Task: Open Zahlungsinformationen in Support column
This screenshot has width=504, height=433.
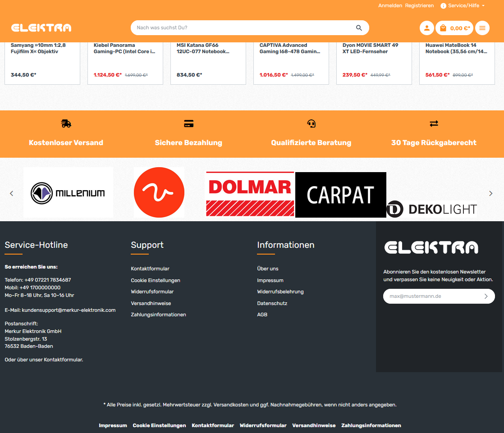Action: 158,314
